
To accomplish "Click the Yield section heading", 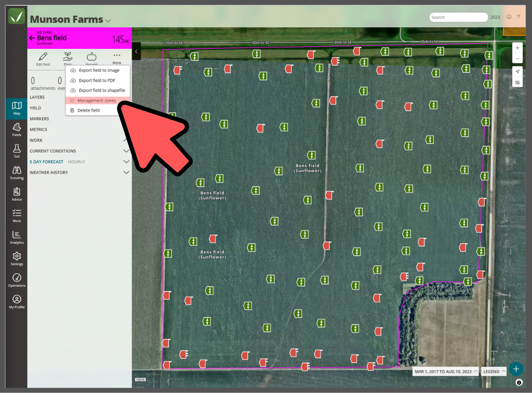I will click(x=35, y=108).
